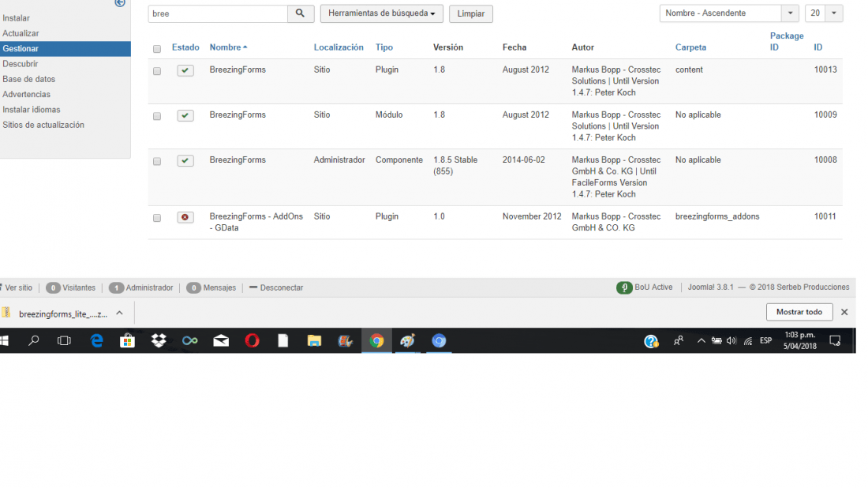
Task: Collapse the sidebar with the arrow icon
Action: tap(120, 3)
